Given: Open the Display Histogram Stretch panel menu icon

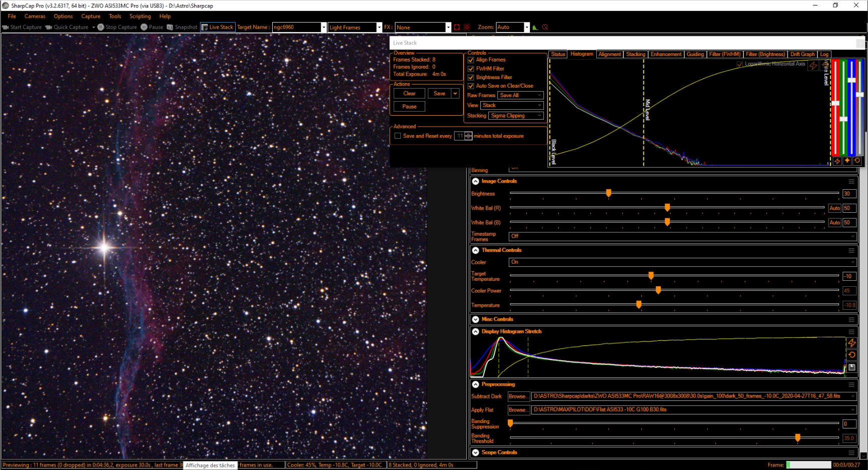Looking at the screenshot, I should [x=851, y=331].
